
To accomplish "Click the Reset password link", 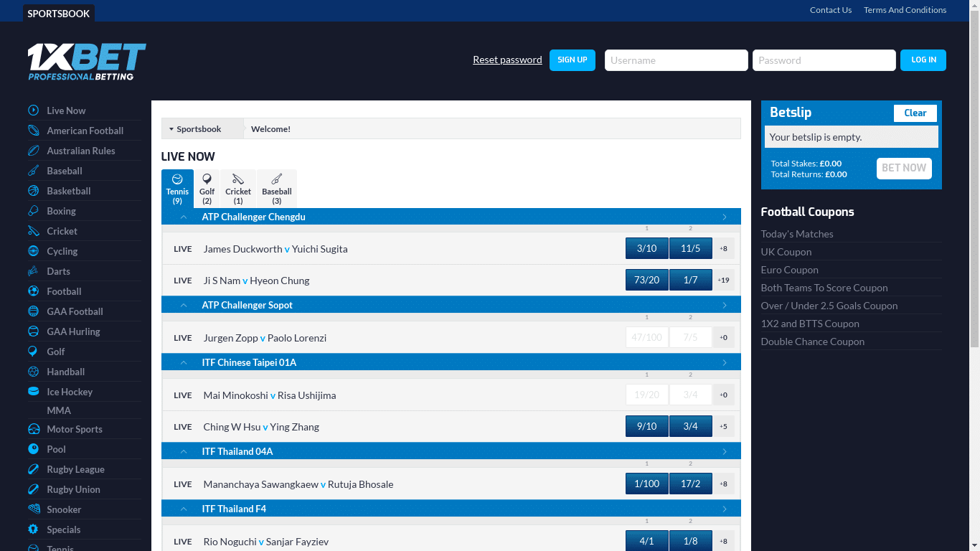I will tap(507, 60).
